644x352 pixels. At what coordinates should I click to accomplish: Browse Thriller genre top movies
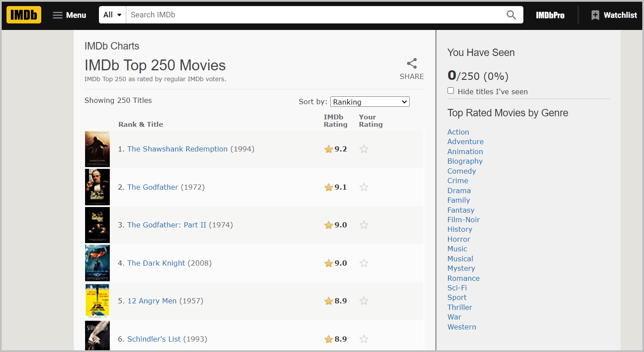[460, 307]
